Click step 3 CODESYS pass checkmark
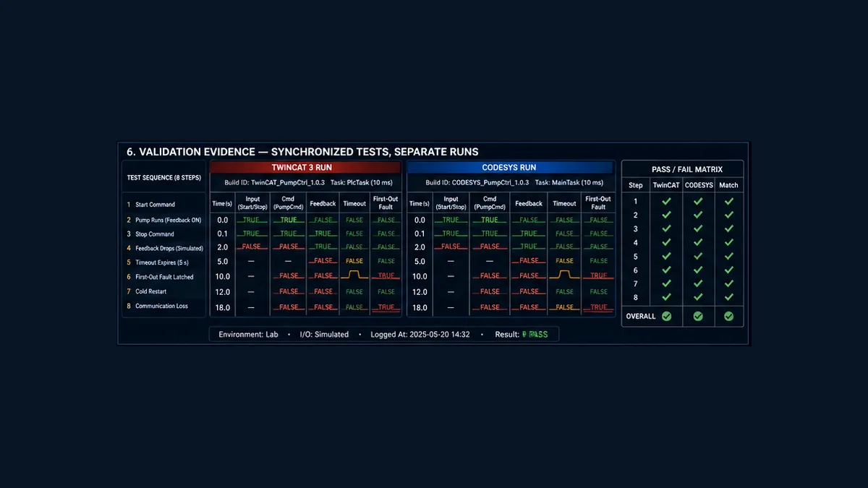 [698, 229]
